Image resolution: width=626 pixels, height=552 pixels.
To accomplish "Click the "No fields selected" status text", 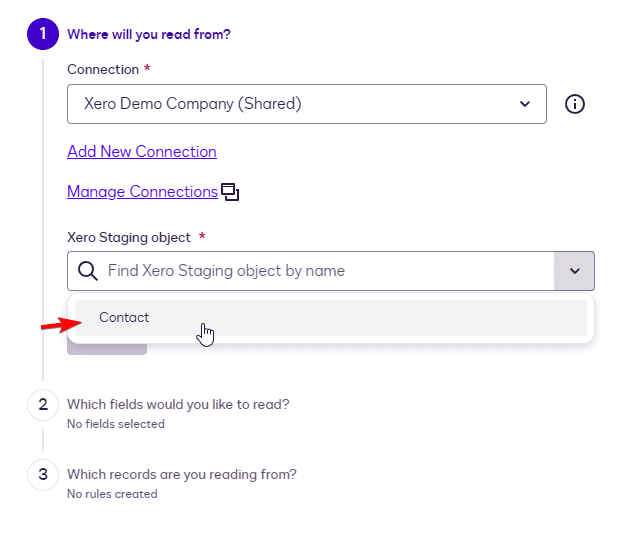I will coord(116,424).
